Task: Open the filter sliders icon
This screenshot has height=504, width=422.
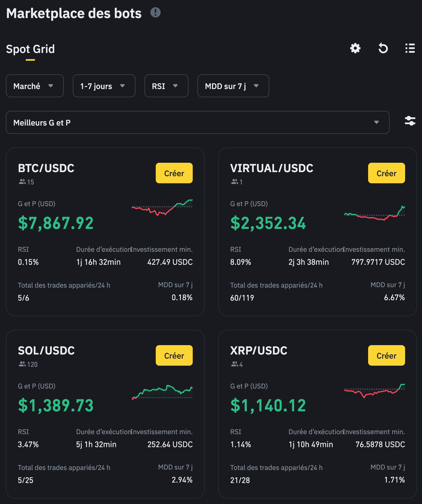Action: tap(410, 121)
